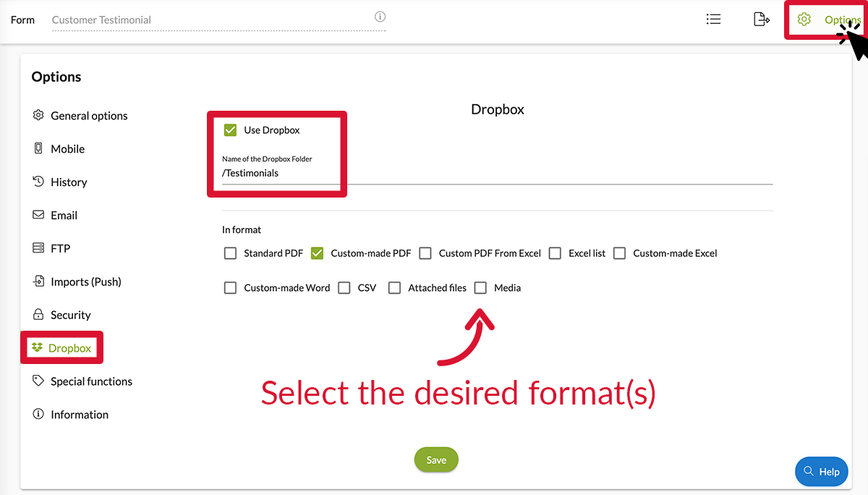The width and height of the screenshot is (868, 495).
Task: Click the Dropbox section title
Action: click(x=498, y=109)
